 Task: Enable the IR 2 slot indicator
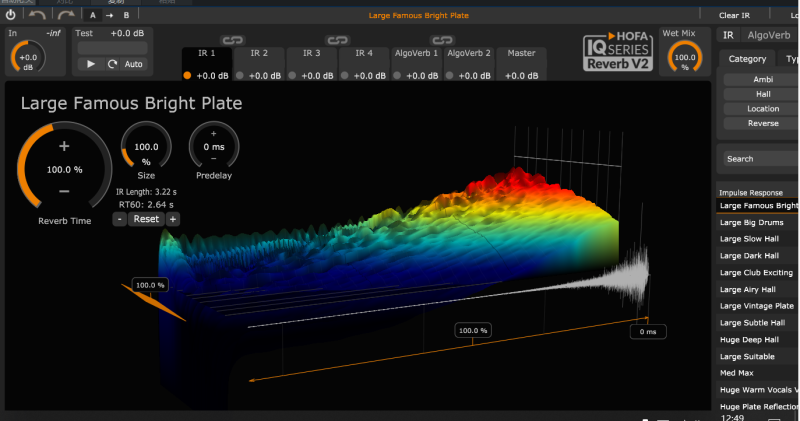pos(239,76)
